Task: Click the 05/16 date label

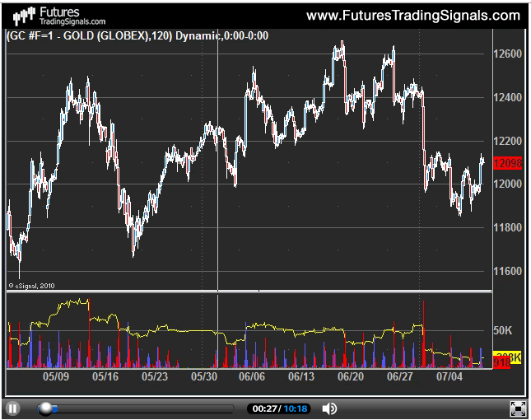Action: [105, 376]
